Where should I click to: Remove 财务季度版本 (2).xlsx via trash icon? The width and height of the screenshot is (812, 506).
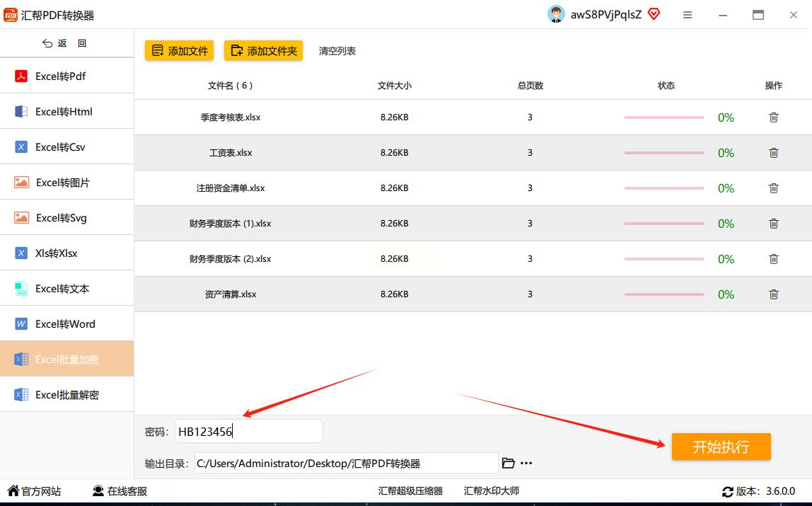pyautogui.click(x=774, y=259)
